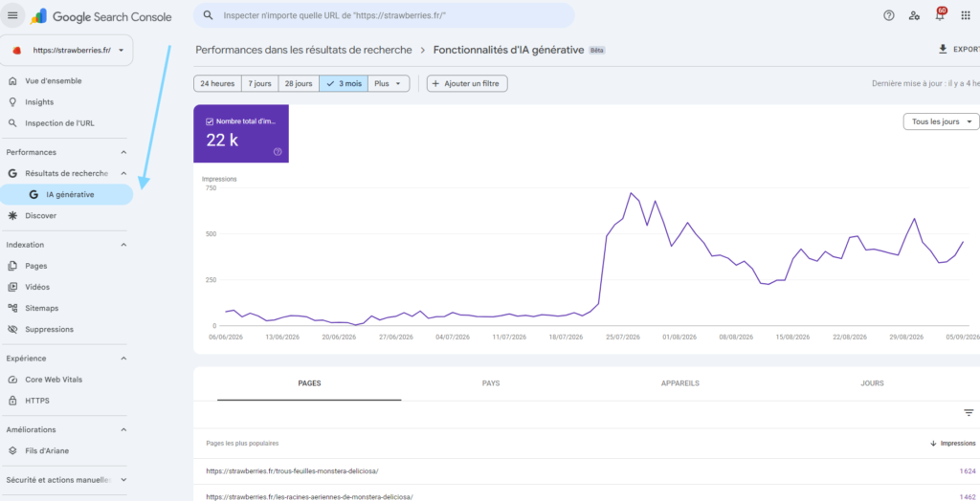Click the Inspection de l'URL magnifier icon
Screen dimensions: 980x501
(x=12, y=123)
